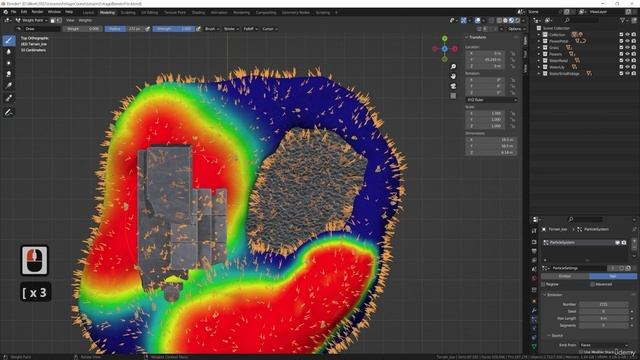Image resolution: width=640 pixels, height=360 pixels.
Task: Hide the Flowers collection with eye icon
Action: tap(627, 54)
